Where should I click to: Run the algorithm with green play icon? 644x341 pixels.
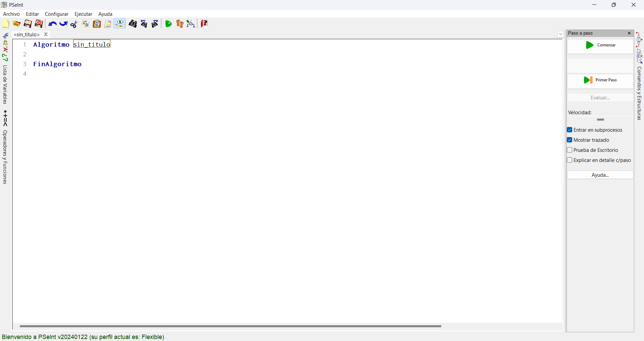(x=168, y=24)
